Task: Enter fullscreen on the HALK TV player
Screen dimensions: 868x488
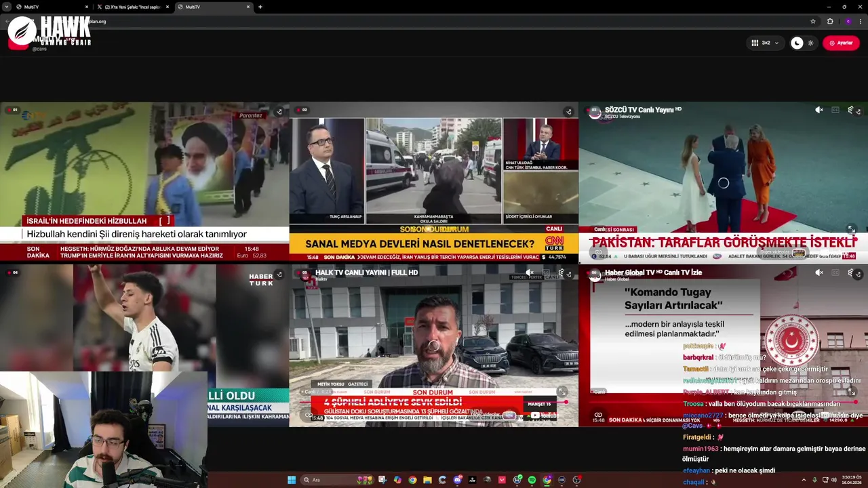Action: click(562, 392)
